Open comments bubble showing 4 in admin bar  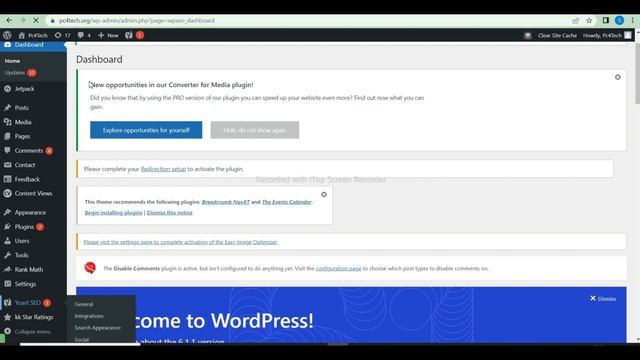coord(84,36)
